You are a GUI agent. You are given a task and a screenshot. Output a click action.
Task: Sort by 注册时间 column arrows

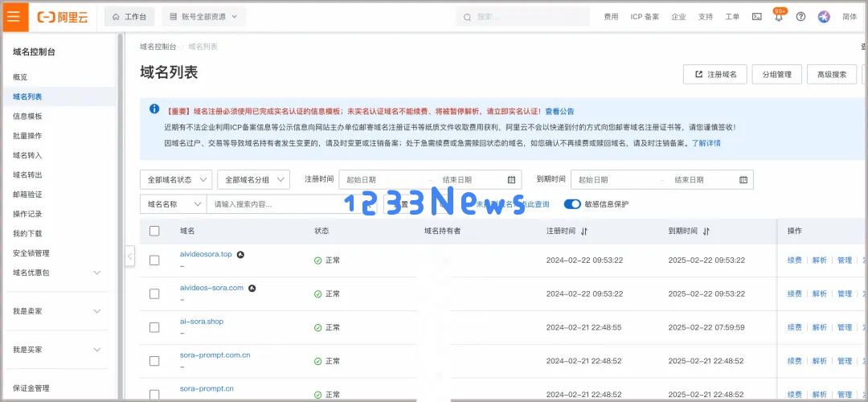[584, 231]
